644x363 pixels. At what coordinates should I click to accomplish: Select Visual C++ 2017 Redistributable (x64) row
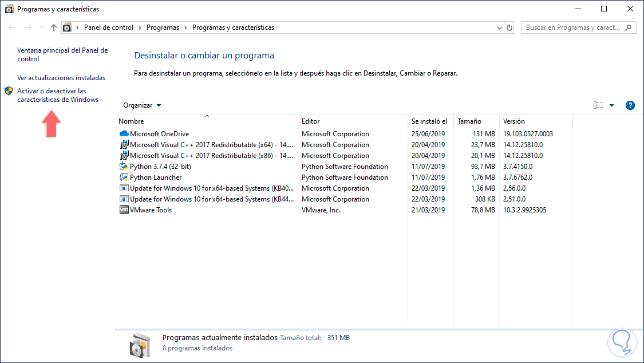pyautogui.click(x=211, y=144)
